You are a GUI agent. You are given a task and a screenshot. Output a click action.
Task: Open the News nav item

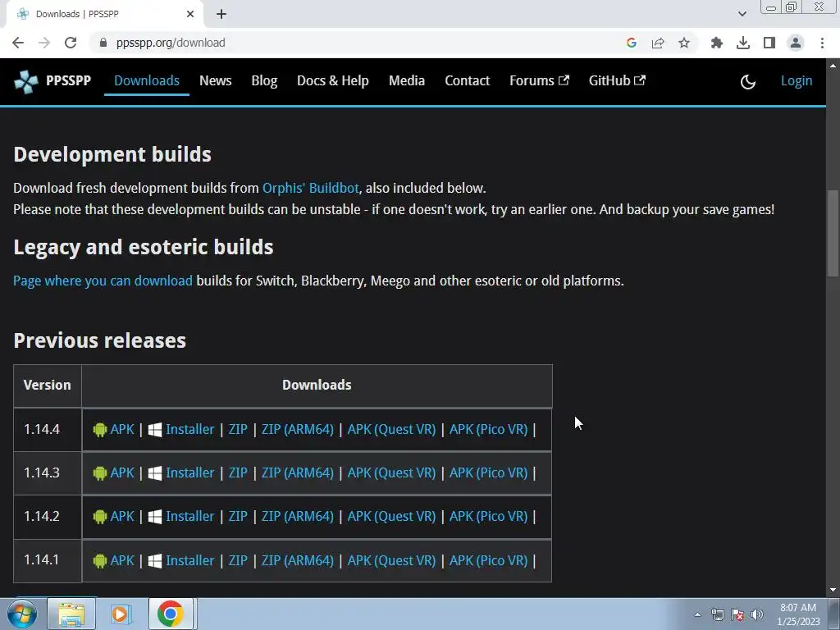216,81
